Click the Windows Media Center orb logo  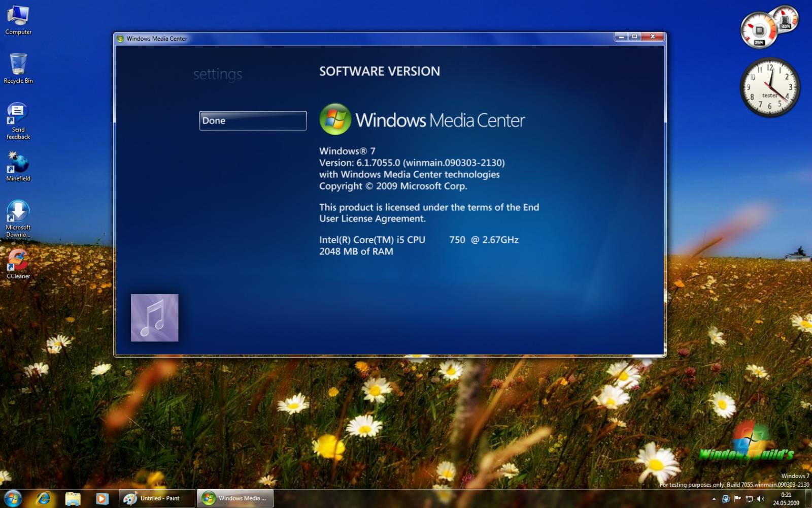[x=335, y=119]
